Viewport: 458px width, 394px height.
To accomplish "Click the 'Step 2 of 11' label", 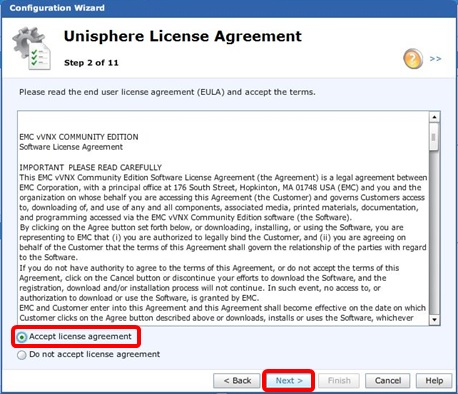I will tap(91, 63).
